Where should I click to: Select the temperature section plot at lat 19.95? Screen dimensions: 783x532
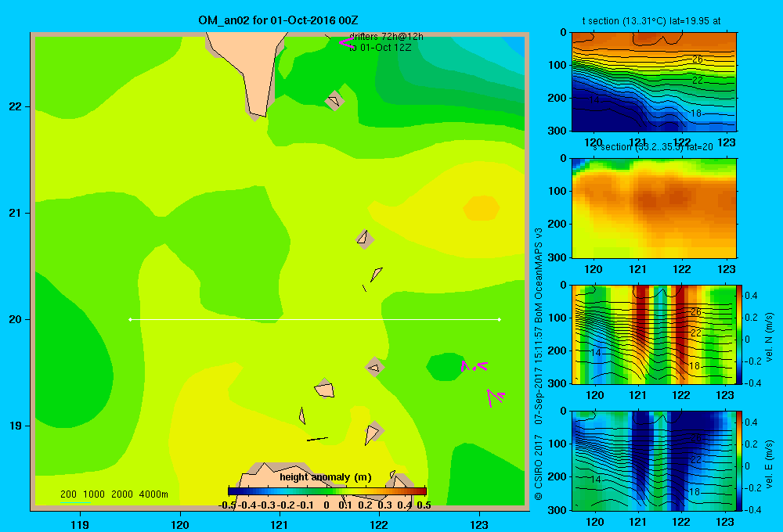tap(654, 82)
